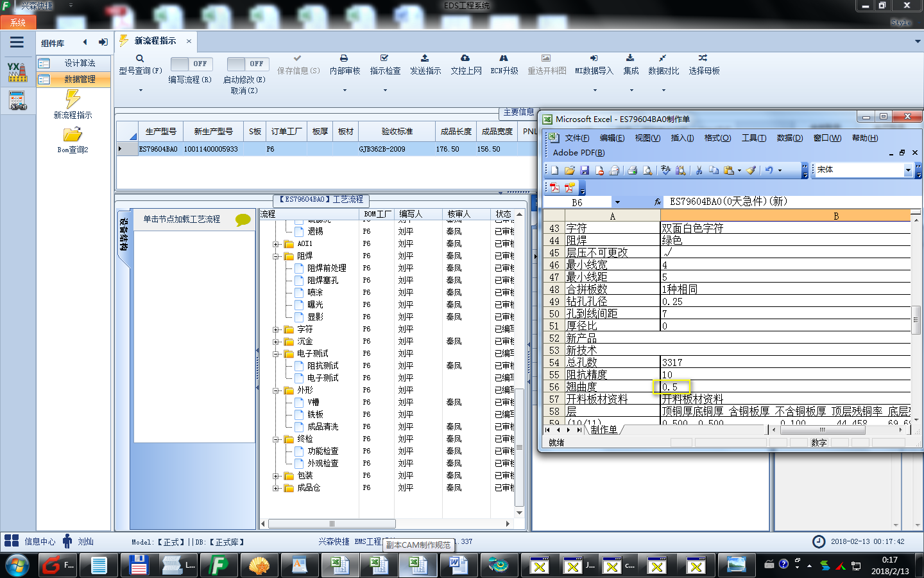Click the taskbar clock showing 0:17

click(889, 560)
